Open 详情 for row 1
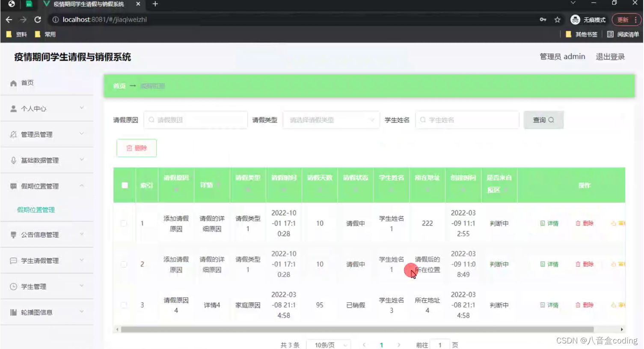 [x=549, y=224]
